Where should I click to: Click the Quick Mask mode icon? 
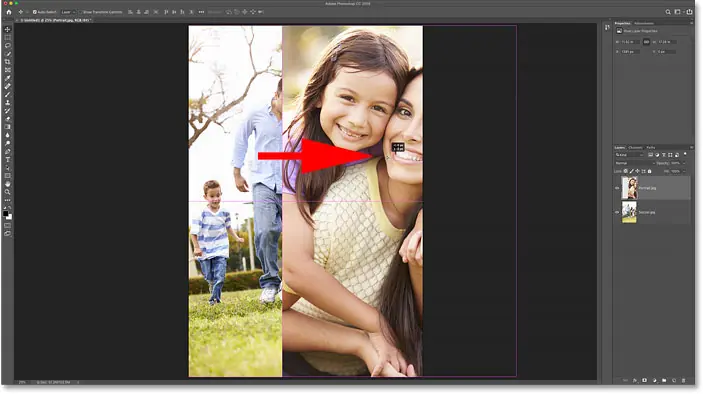(8, 225)
